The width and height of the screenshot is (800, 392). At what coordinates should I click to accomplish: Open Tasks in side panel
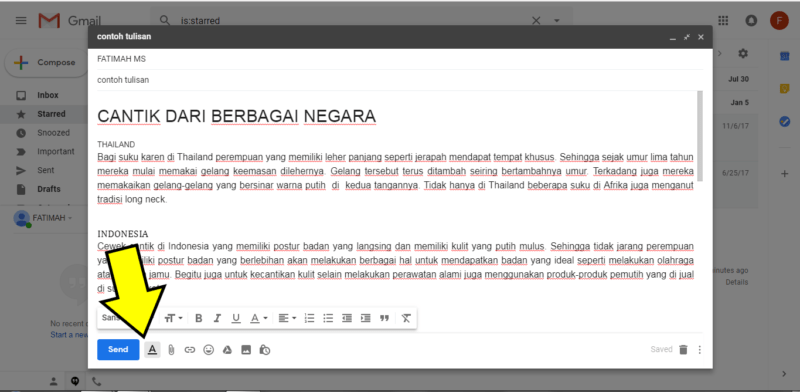[785, 122]
